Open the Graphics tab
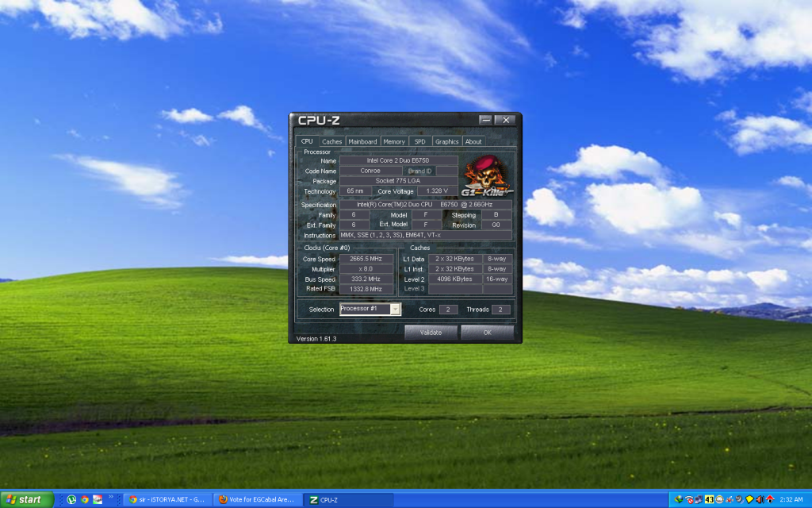 (447, 141)
